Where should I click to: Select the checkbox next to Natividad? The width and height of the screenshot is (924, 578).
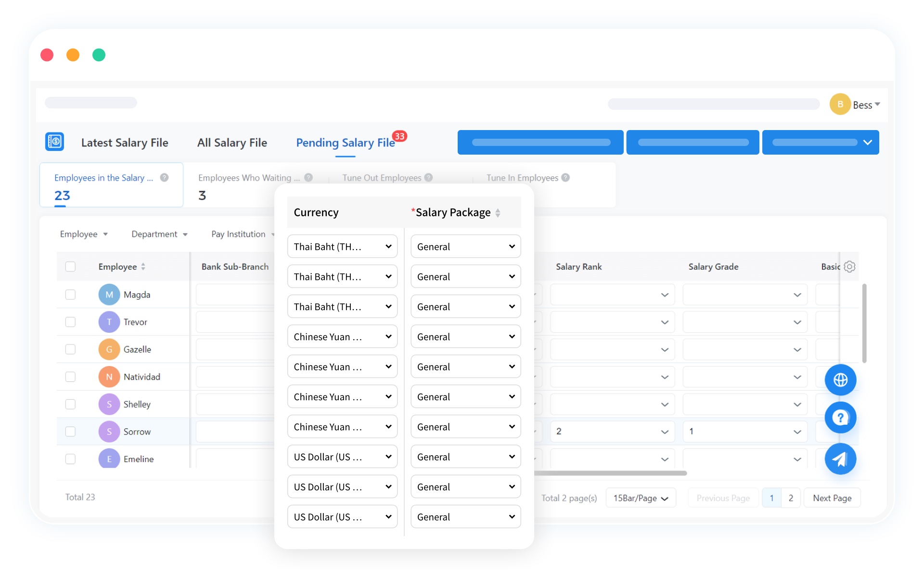pos(70,377)
